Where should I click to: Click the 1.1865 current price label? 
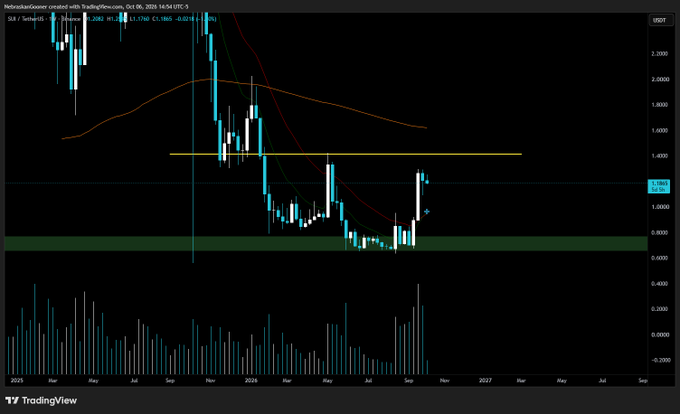[659, 183]
